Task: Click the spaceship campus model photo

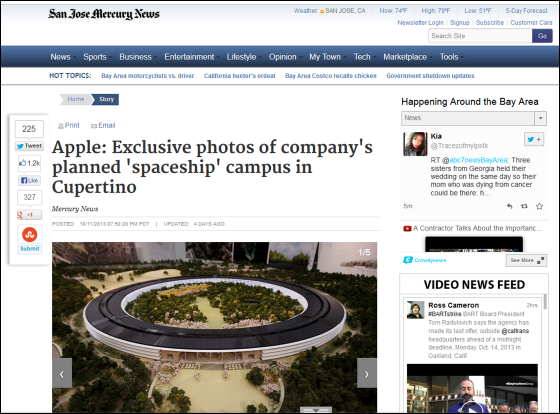Action: (214, 328)
